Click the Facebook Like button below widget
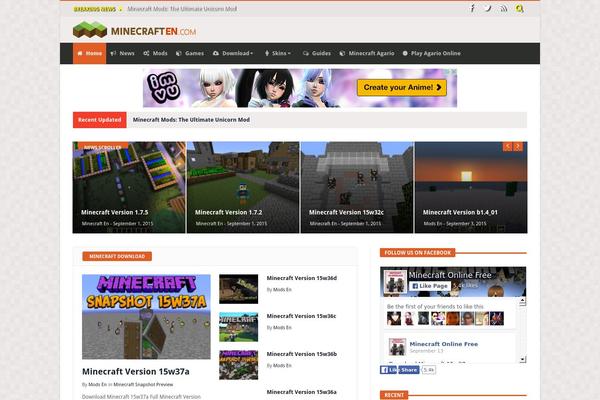 [389, 370]
